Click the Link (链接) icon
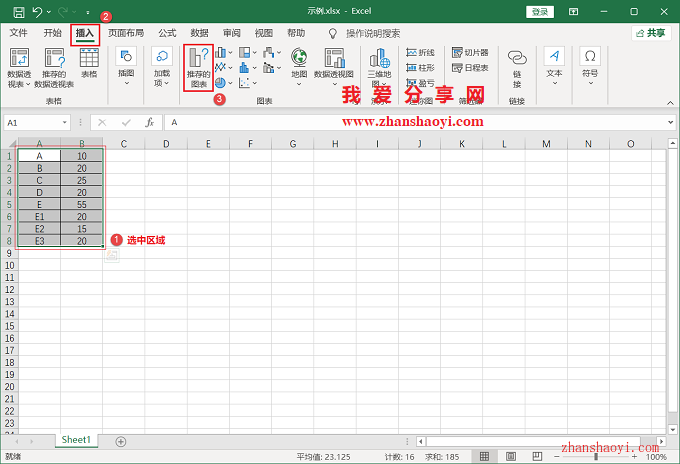680x464 pixels. click(x=517, y=69)
